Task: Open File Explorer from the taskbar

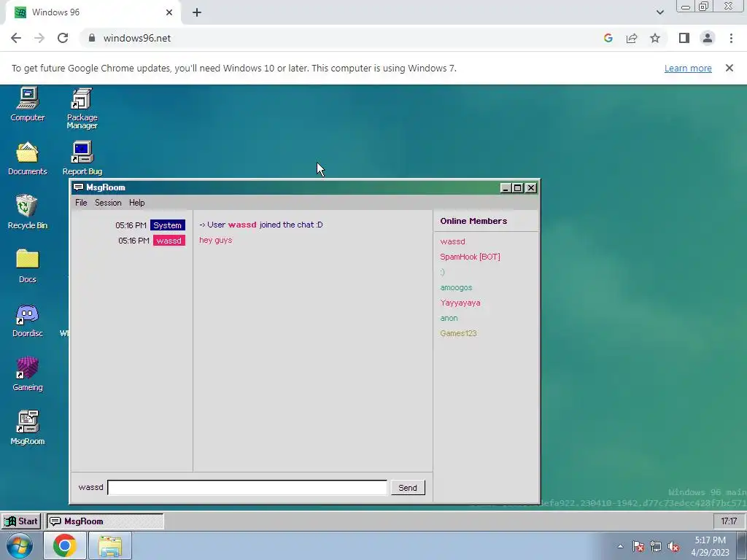Action: (110, 545)
